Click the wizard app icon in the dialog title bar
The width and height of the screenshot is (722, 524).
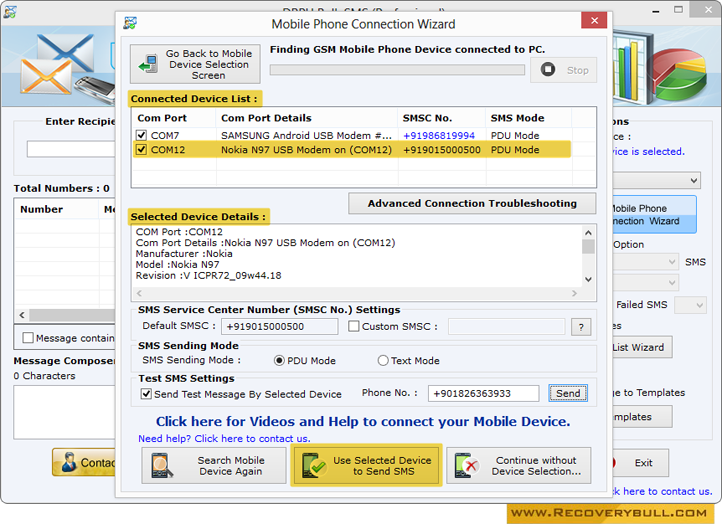[x=130, y=23]
